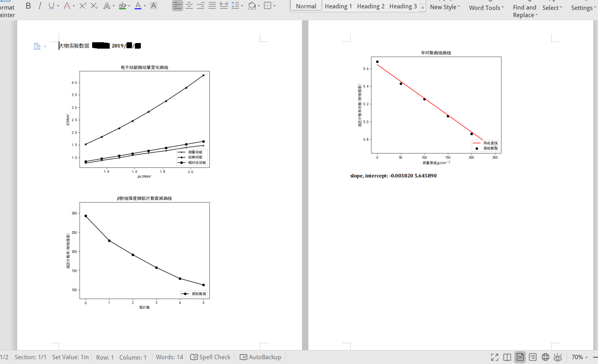Justify the paragraph text
The height and width of the screenshot is (364, 598).
pyautogui.click(x=212, y=6)
